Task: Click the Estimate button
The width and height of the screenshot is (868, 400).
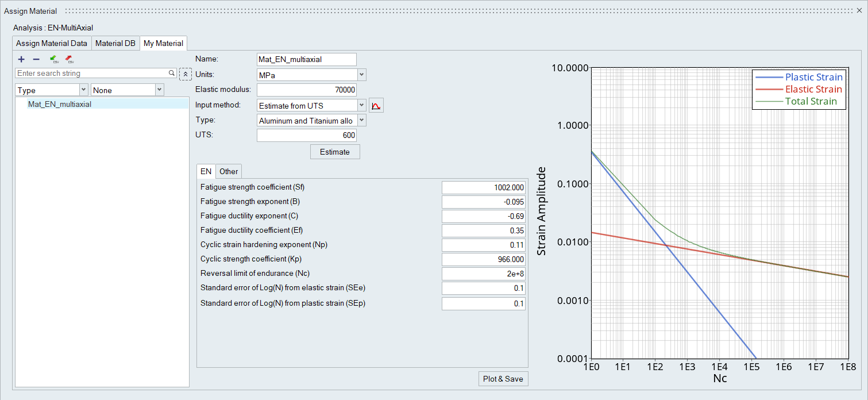Action: 335,152
